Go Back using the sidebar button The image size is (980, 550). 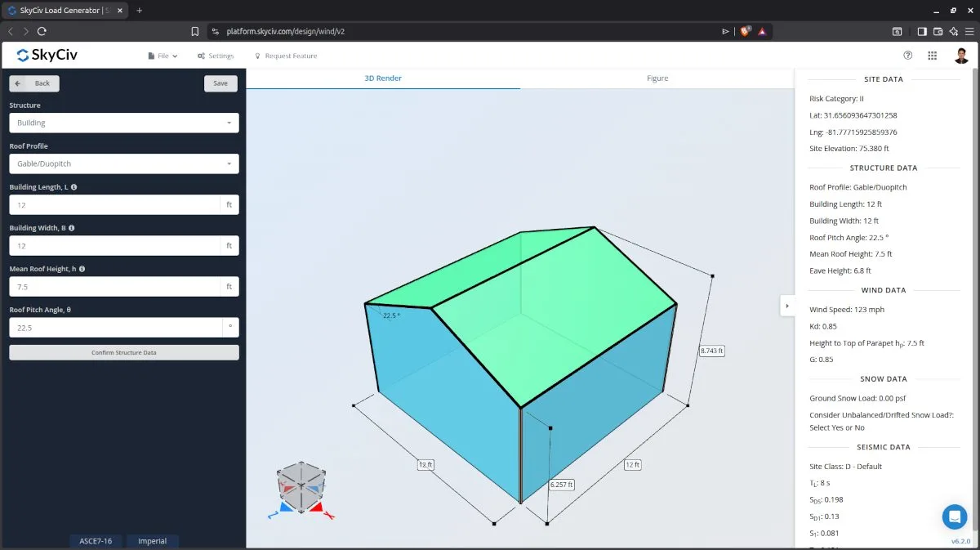pos(34,83)
